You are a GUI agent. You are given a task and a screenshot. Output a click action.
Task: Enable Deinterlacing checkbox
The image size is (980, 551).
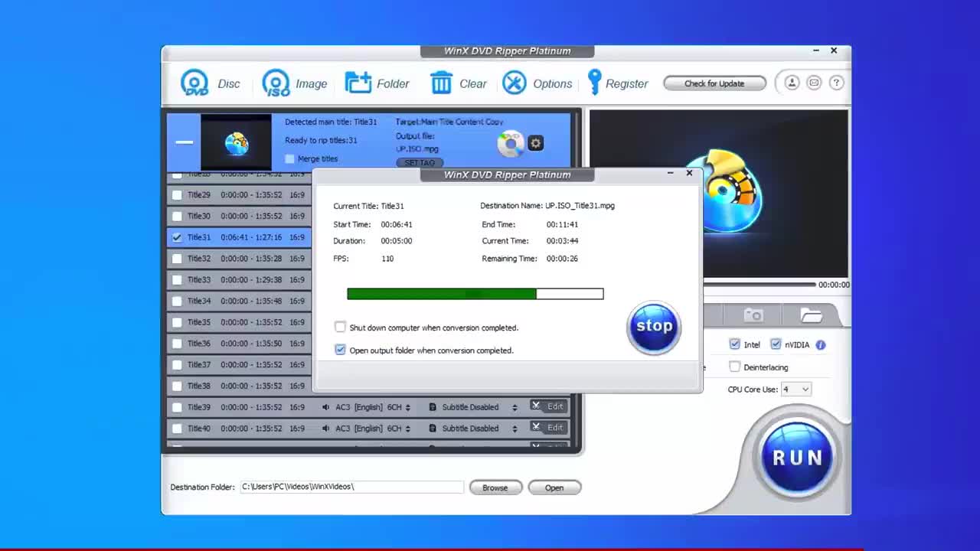click(735, 367)
